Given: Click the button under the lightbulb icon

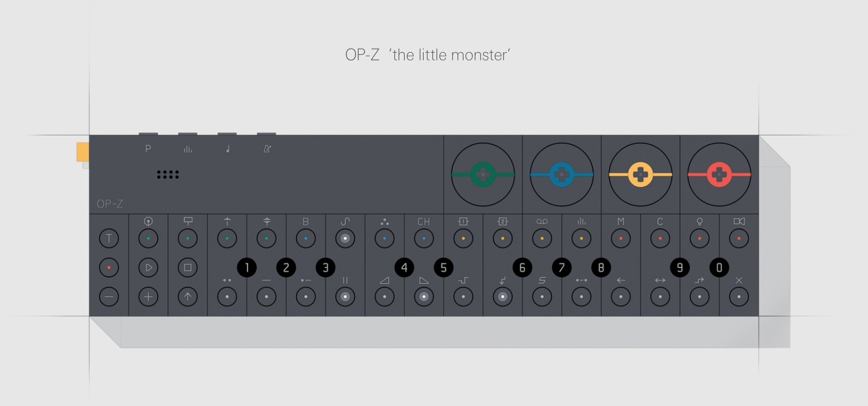Looking at the screenshot, I should point(699,238).
